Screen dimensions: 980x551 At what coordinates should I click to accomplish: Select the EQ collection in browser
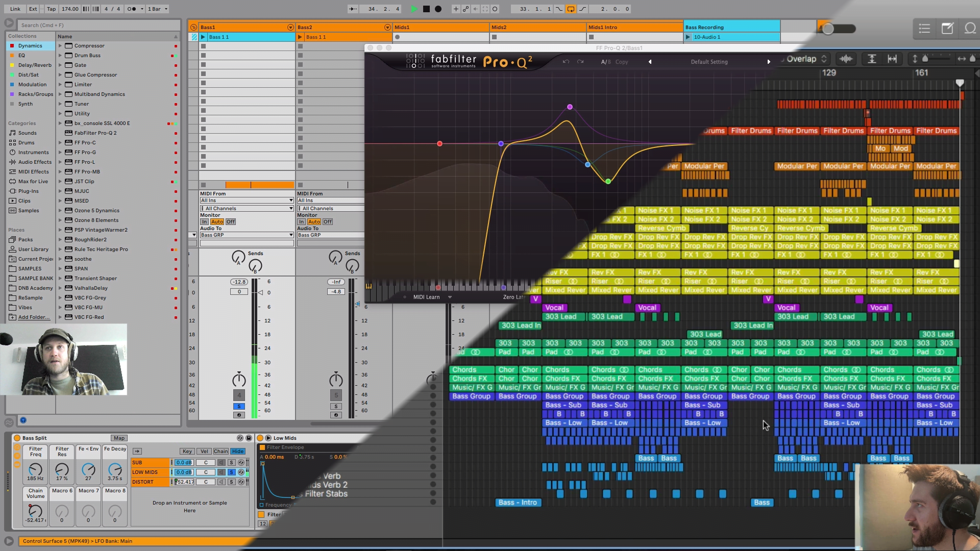(21, 56)
